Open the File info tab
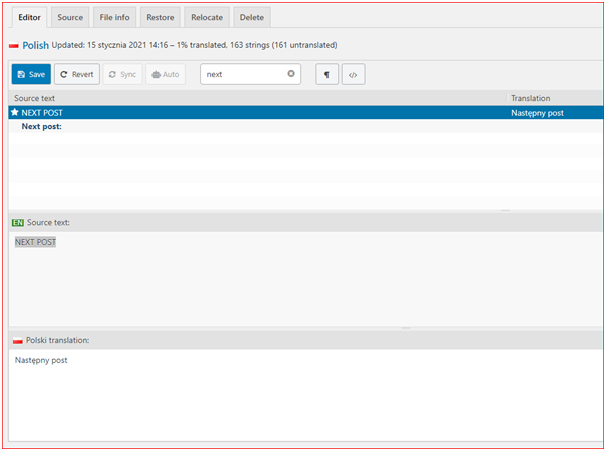606x451 pixels. point(114,17)
